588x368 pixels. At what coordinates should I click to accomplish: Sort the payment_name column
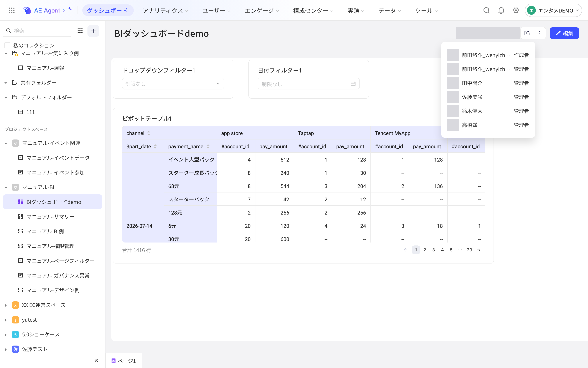click(208, 146)
